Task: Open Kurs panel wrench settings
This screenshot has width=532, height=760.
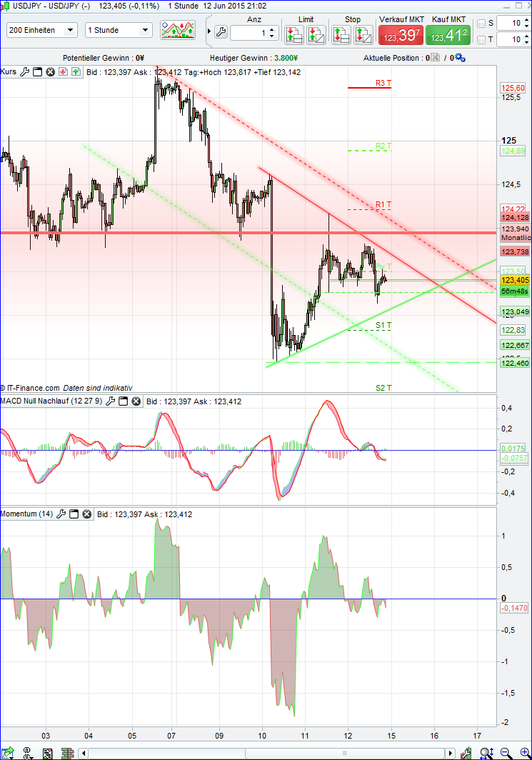Action: coord(24,71)
